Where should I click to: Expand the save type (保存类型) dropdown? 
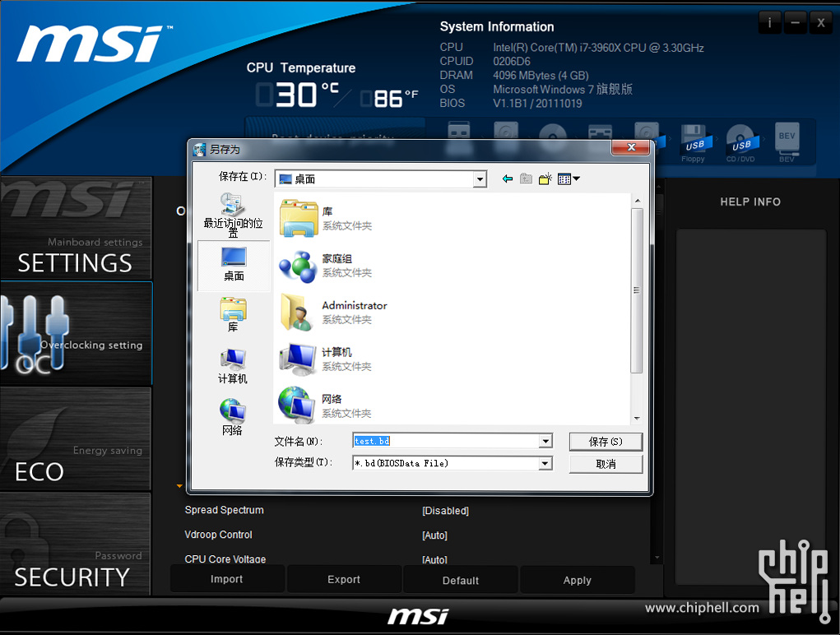click(x=545, y=463)
